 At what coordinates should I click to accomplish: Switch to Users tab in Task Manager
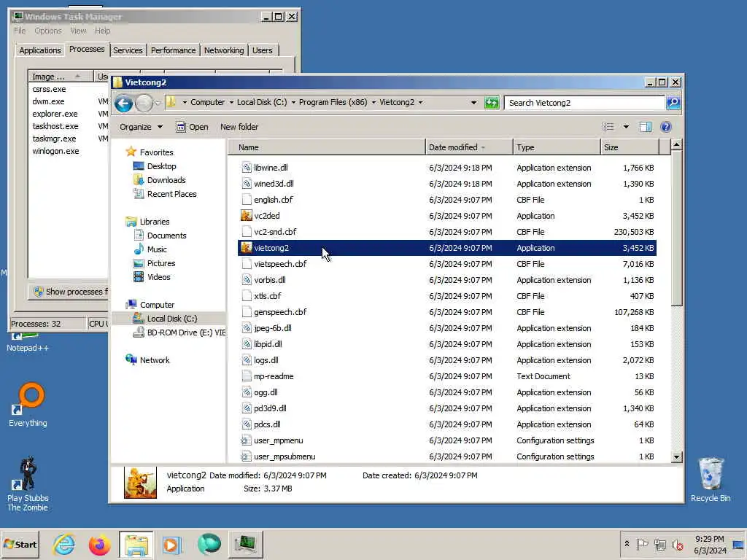pyautogui.click(x=263, y=50)
